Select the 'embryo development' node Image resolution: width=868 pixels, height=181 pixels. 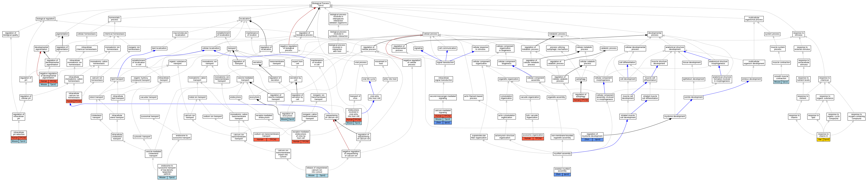pyautogui.click(x=752, y=79)
